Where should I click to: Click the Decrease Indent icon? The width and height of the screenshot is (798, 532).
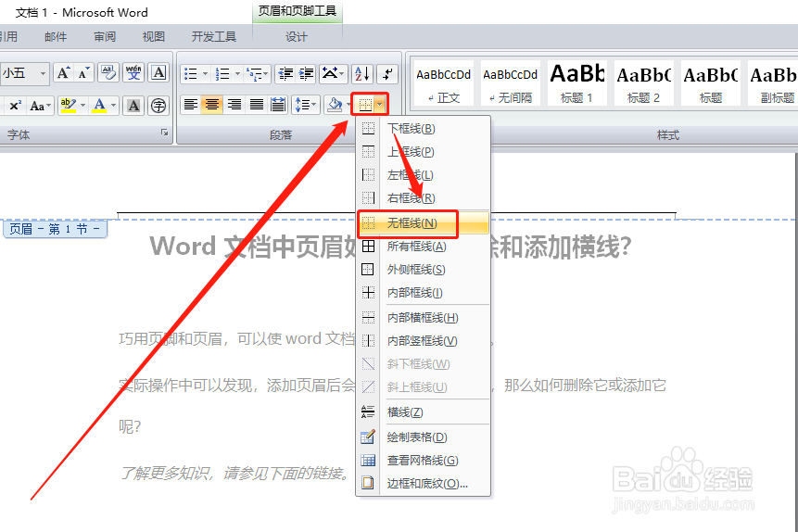[286, 74]
